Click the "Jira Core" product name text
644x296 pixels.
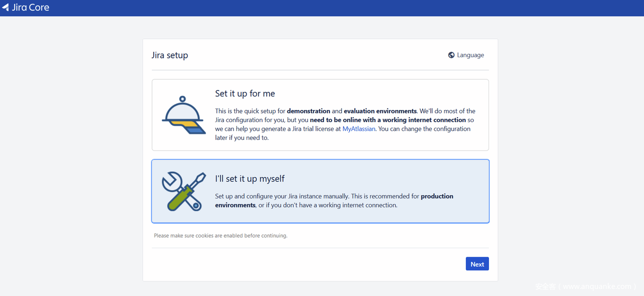pos(31,8)
